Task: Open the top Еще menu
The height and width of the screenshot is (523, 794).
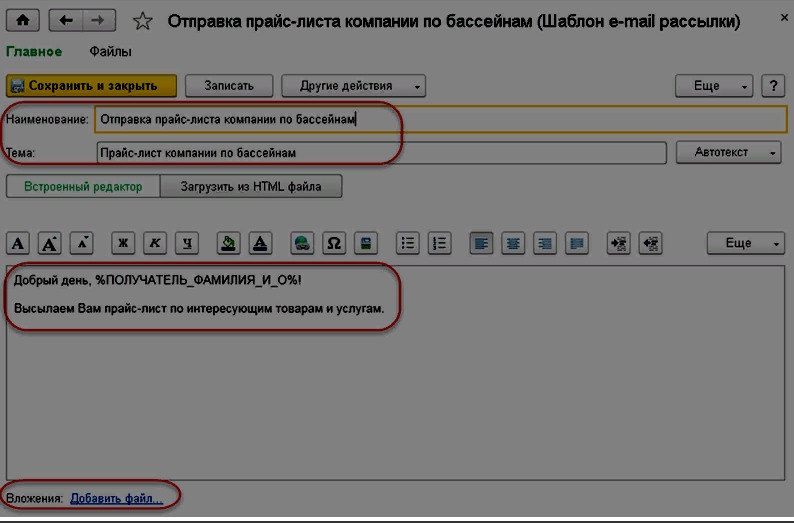Action: 714,86
